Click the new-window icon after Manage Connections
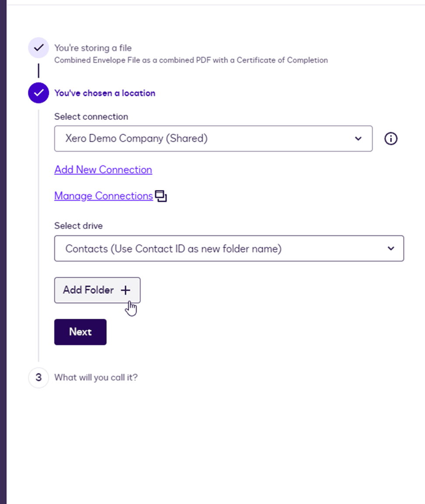 point(161,197)
